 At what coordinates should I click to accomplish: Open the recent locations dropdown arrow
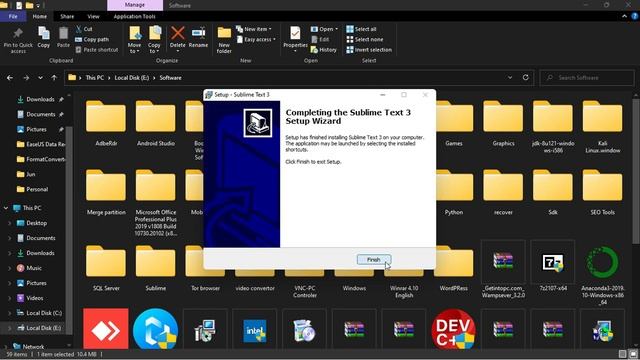[40, 78]
